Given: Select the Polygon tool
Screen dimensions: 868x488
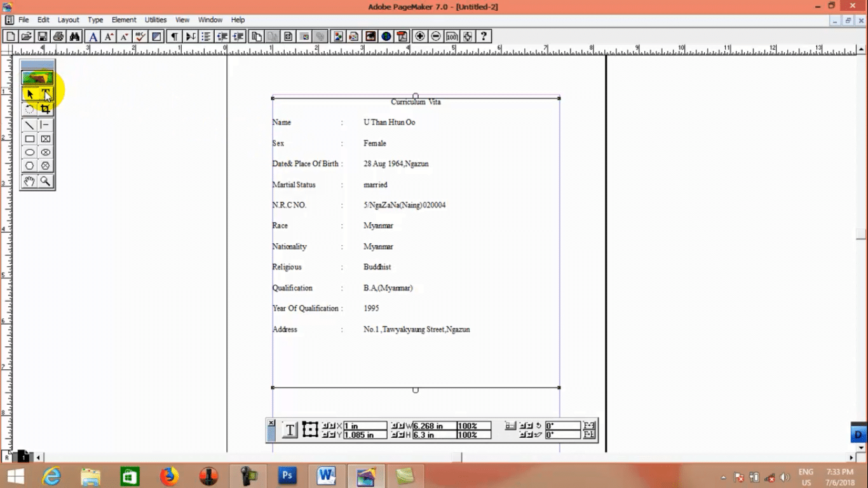Looking at the screenshot, I should [x=30, y=166].
